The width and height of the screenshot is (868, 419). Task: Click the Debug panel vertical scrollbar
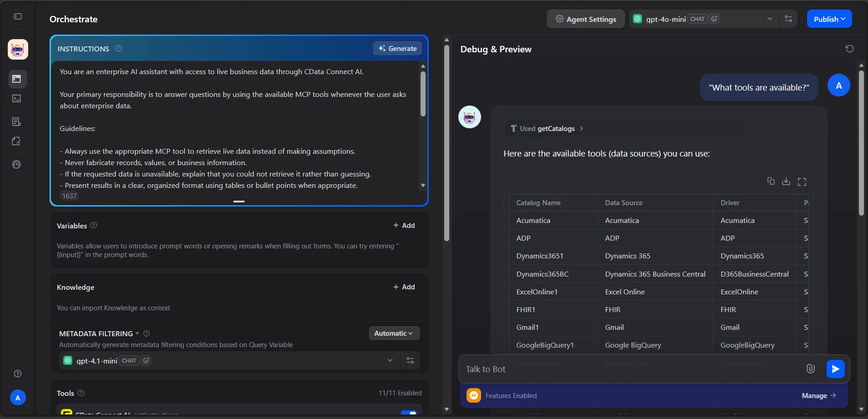click(861, 142)
